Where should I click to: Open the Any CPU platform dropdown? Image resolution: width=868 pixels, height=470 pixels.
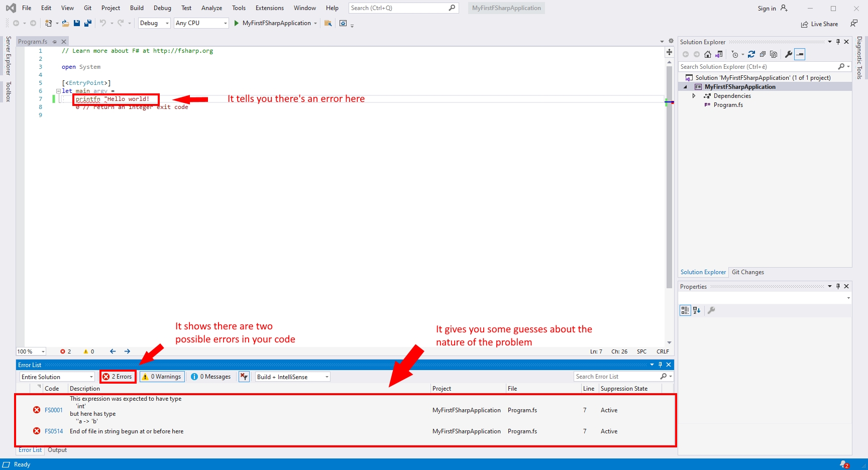201,23
